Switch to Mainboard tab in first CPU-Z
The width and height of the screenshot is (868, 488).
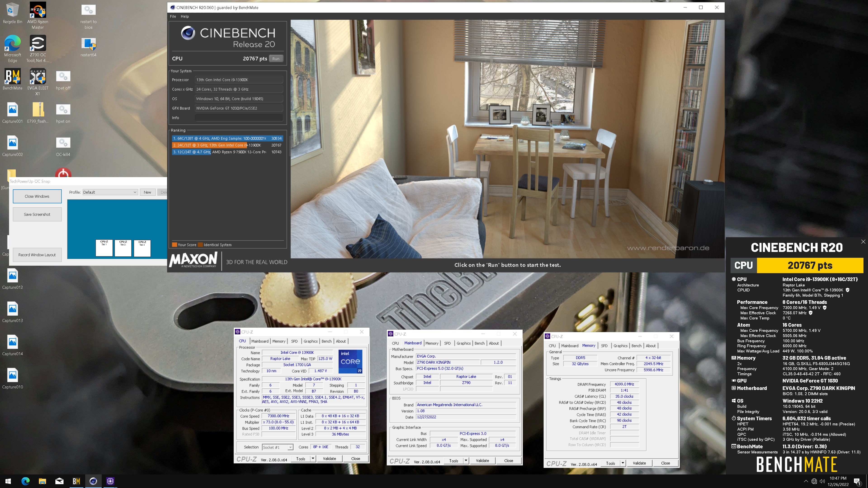point(260,341)
